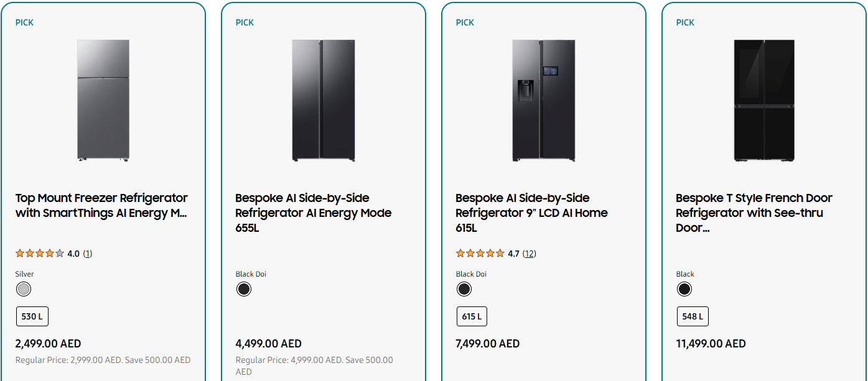
Task: Open the (1) review count link
Action: click(87, 254)
